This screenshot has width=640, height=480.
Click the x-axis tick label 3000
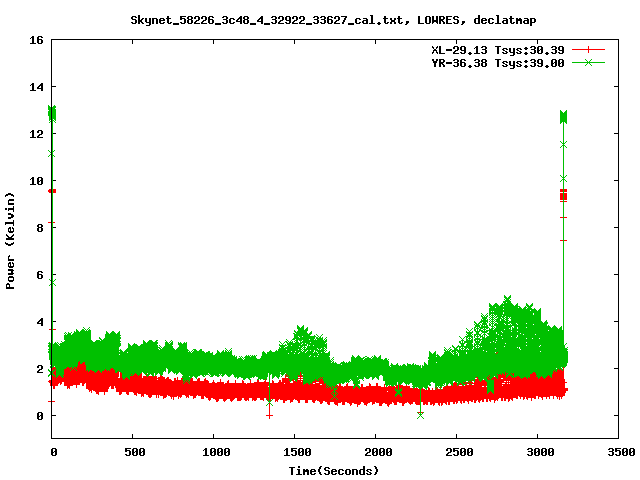(540, 452)
